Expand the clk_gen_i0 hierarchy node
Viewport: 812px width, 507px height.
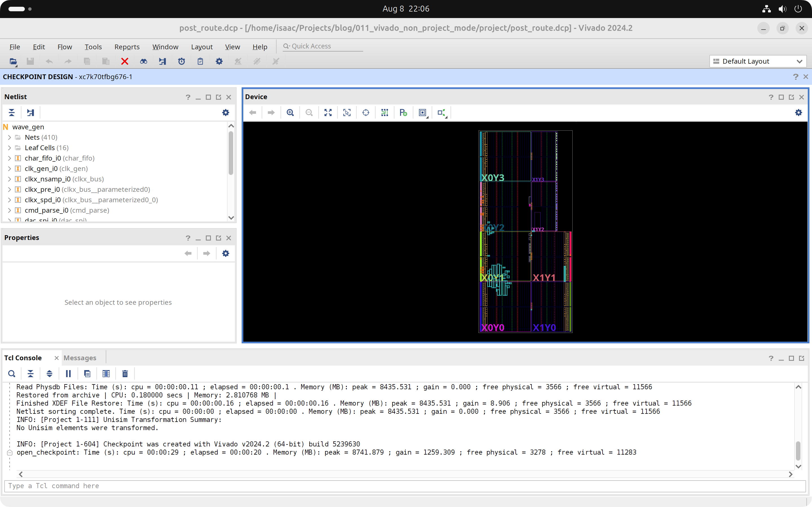pyautogui.click(x=9, y=169)
